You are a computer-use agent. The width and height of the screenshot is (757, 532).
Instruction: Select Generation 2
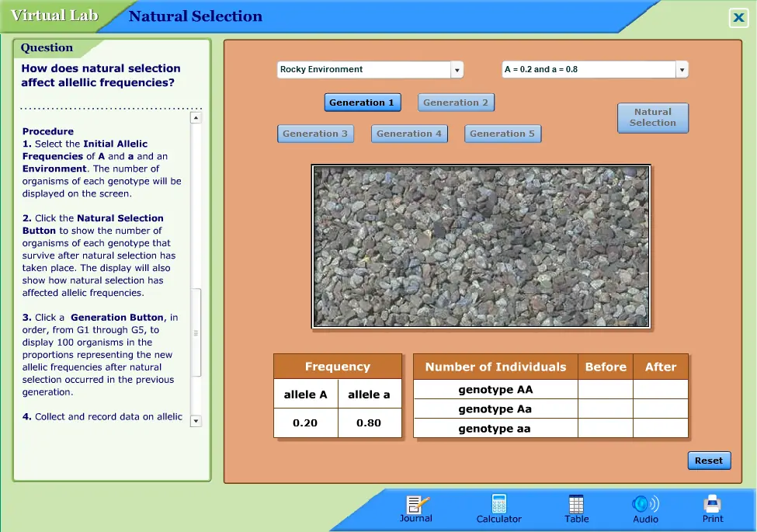coord(456,103)
